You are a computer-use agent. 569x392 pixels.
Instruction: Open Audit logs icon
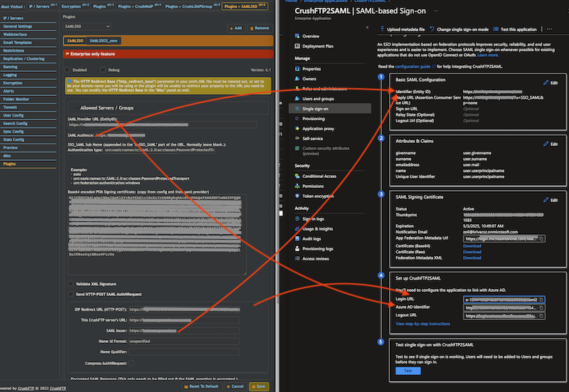coord(297,238)
